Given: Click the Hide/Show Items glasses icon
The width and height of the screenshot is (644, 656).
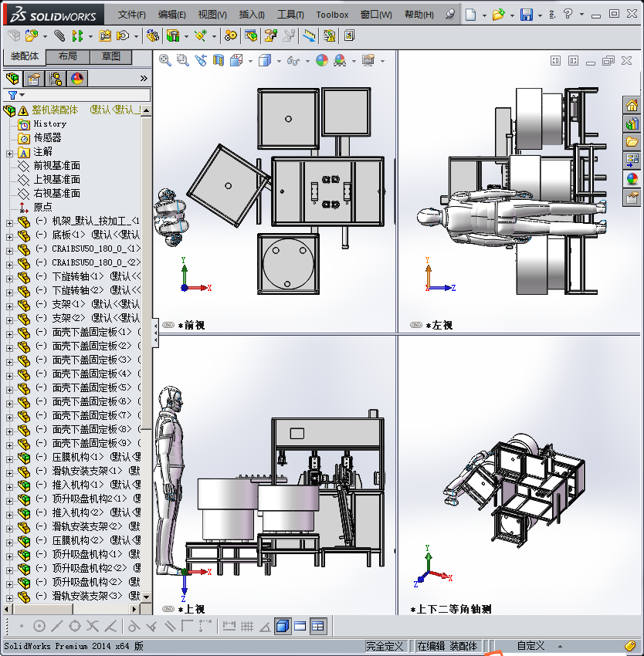Looking at the screenshot, I should tap(293, 61).
